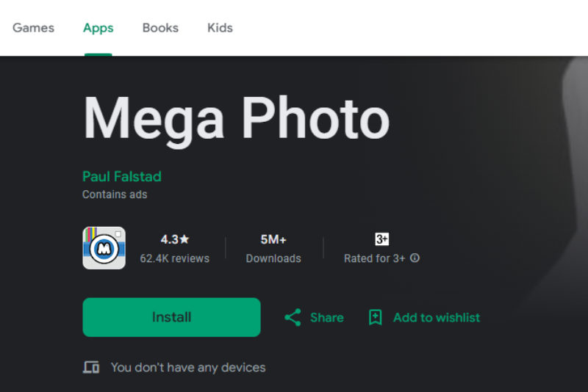The width and height of the screenshot is (588, 392).
Task: Switch to the Books tab
Action: click(x=160, y=28)
